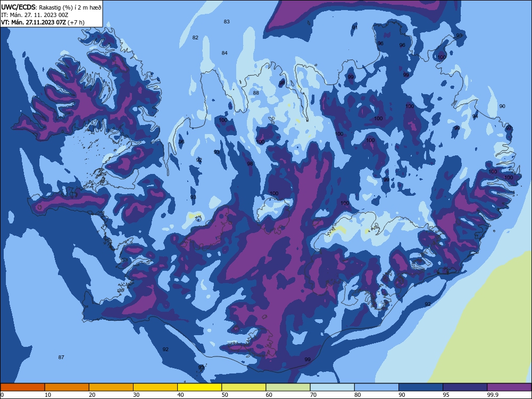Image resolution: width=532 pixels, height=399 pixels.
Task: Click the map value '97'
Action: coord(509,128)
